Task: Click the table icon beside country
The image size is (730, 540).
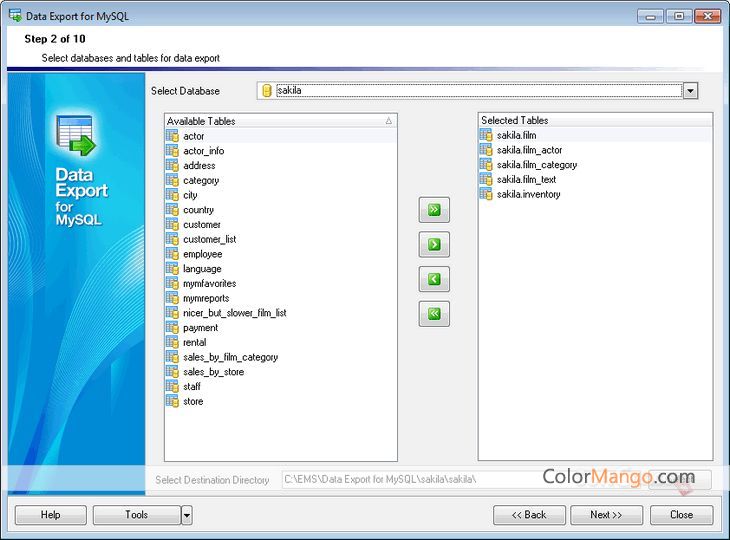Action: pos(172,209)
